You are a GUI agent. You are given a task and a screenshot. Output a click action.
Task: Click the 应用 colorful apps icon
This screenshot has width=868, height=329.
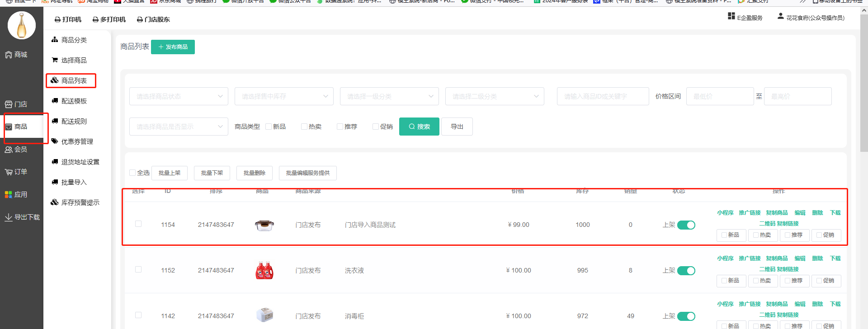tap(9, 195)
